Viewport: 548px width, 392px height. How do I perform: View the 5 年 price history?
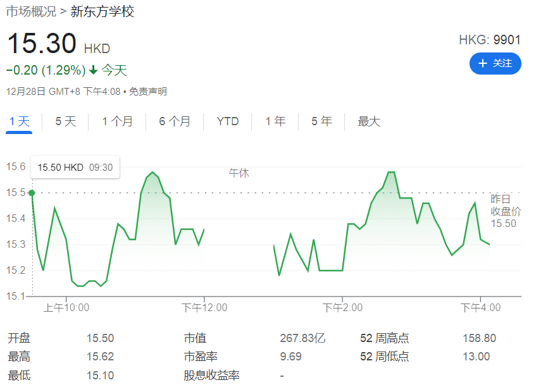click(321, 121)
